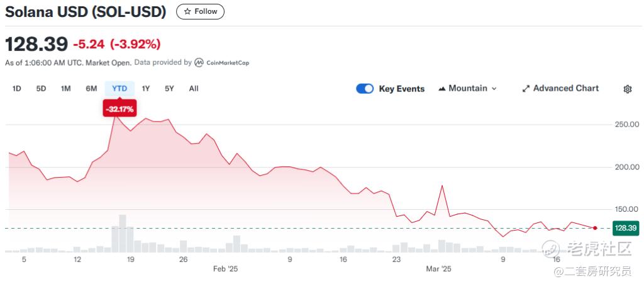Image resolution: width=644 pixels, height=286 pixels.
Task: Select the 1D time range tab
Action: (17, 89)
